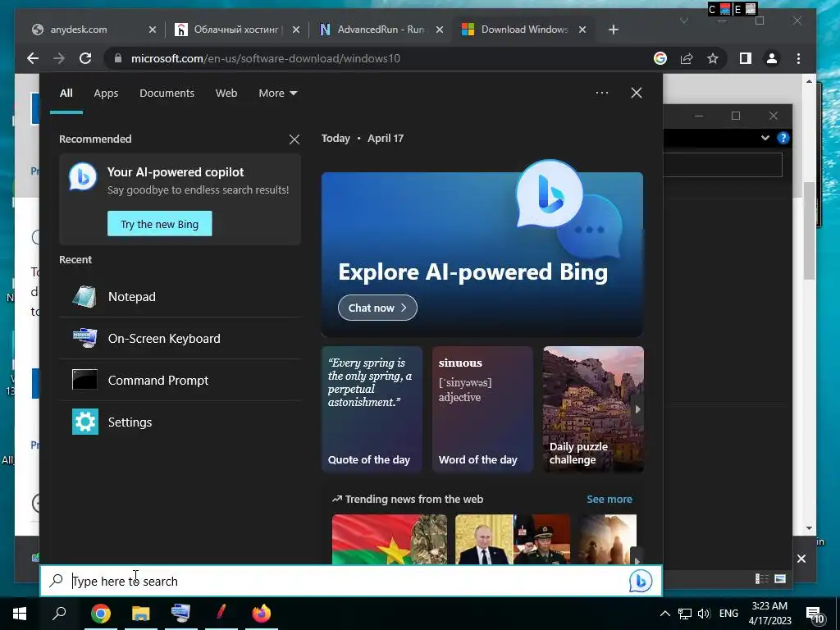The height and width of the screenshot is (630, 840).
Task: Click the network icon in system tray
Action: pyautogui.click(x=685, y=614)
